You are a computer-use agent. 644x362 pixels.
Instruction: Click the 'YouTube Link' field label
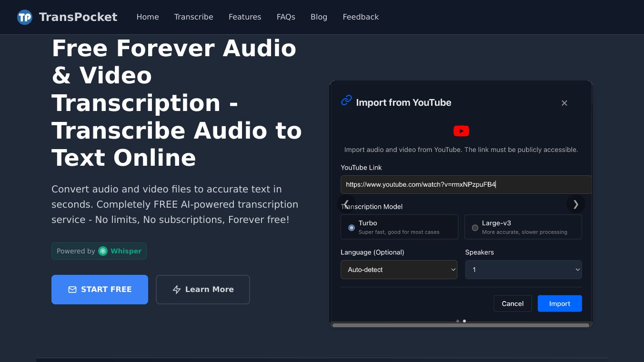[361, 168]
